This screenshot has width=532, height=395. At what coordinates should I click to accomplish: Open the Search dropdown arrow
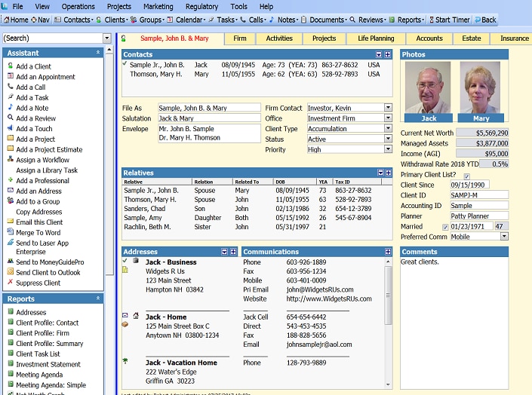[107, 38]
